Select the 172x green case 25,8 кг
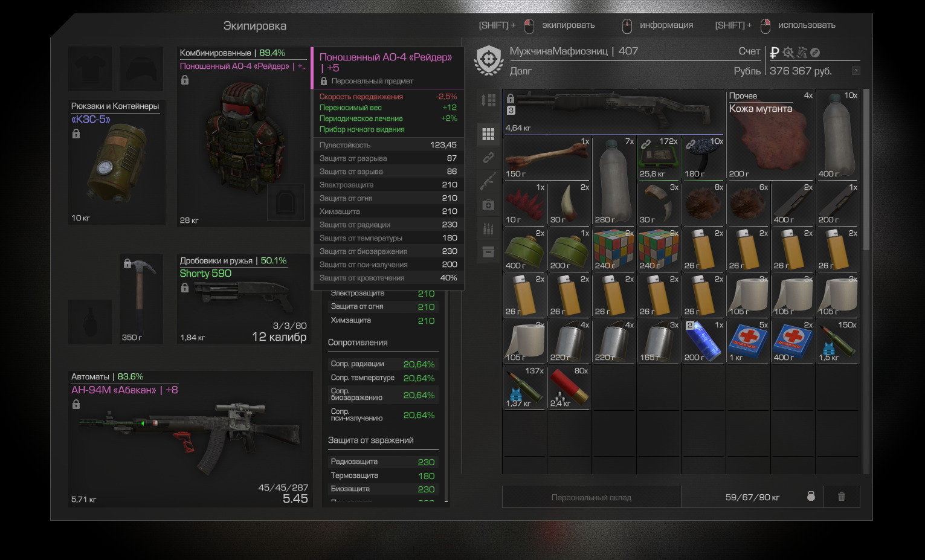The height and width of the screenshot is (560, 925). 659,158
